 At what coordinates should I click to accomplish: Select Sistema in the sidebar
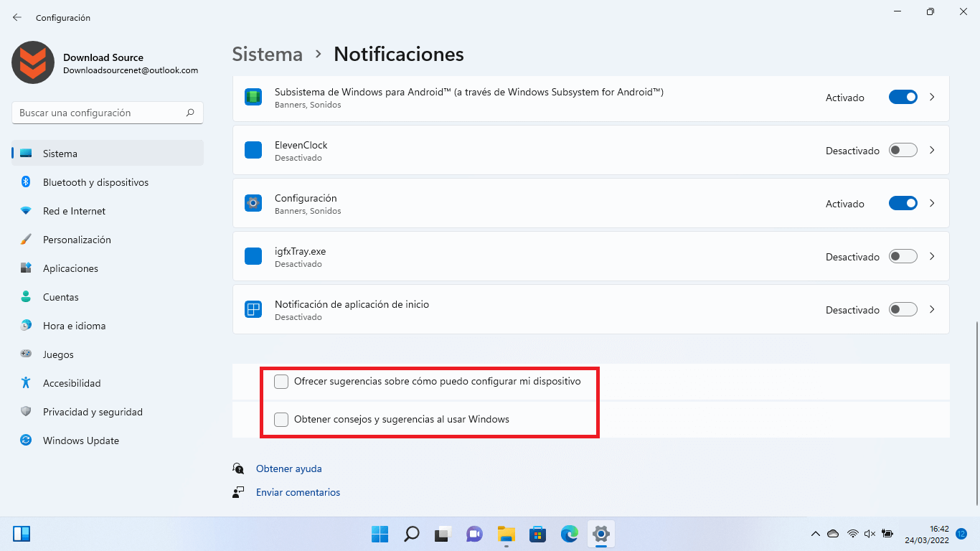108,154
